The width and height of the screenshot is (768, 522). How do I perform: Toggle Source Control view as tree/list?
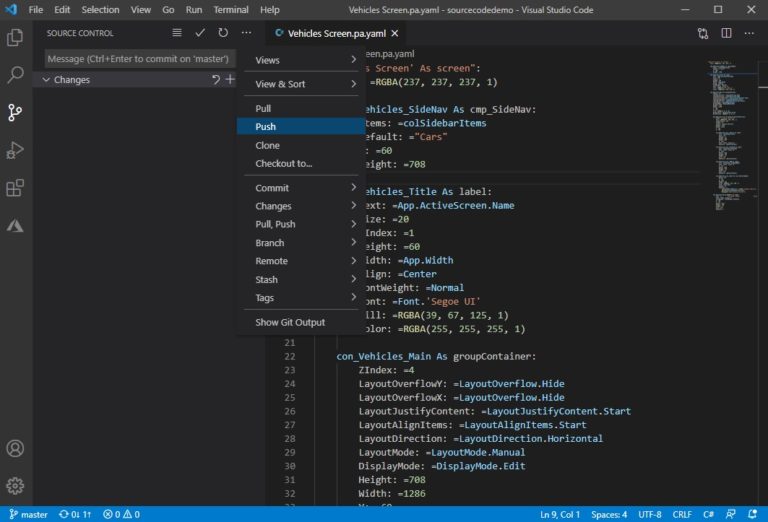pos(177,33)
